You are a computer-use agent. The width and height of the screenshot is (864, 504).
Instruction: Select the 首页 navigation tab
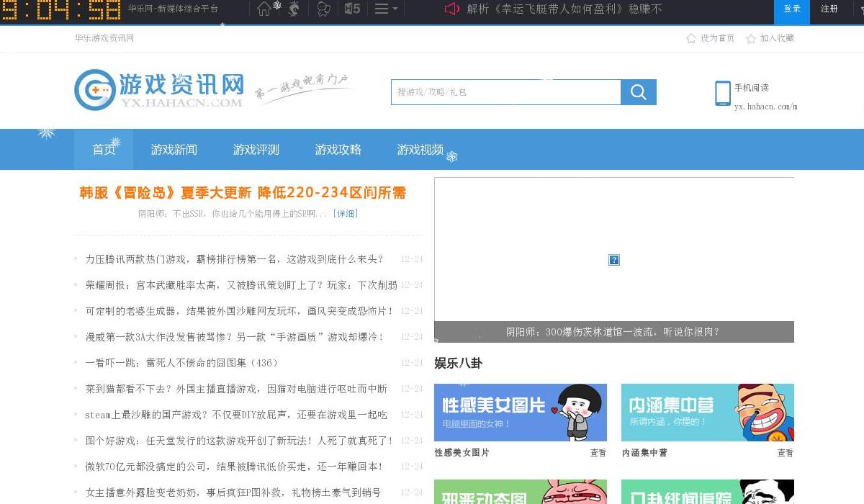pyautogui.click(x=104, y=150)
